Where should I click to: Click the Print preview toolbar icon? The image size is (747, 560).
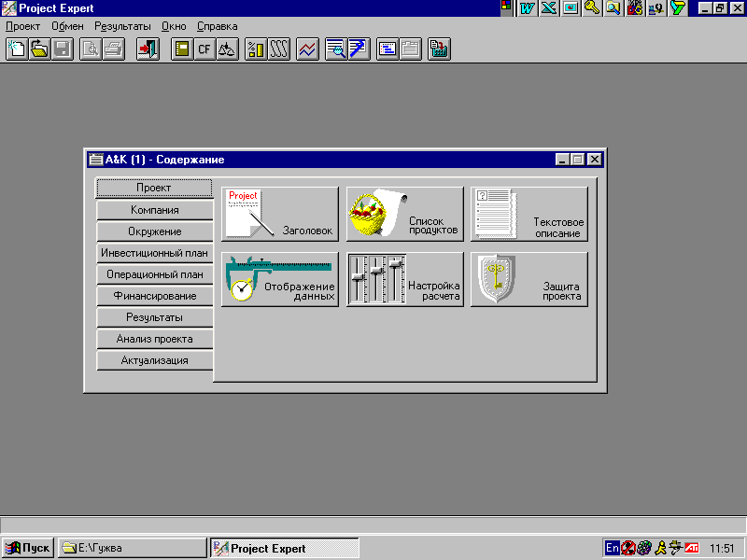tap(91, 49)
